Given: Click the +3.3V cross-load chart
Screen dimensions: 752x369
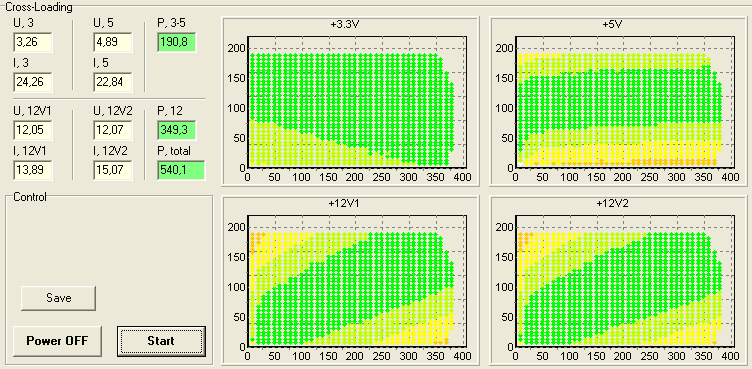Looking at the screenshot, I should click(x=351, y=102).
